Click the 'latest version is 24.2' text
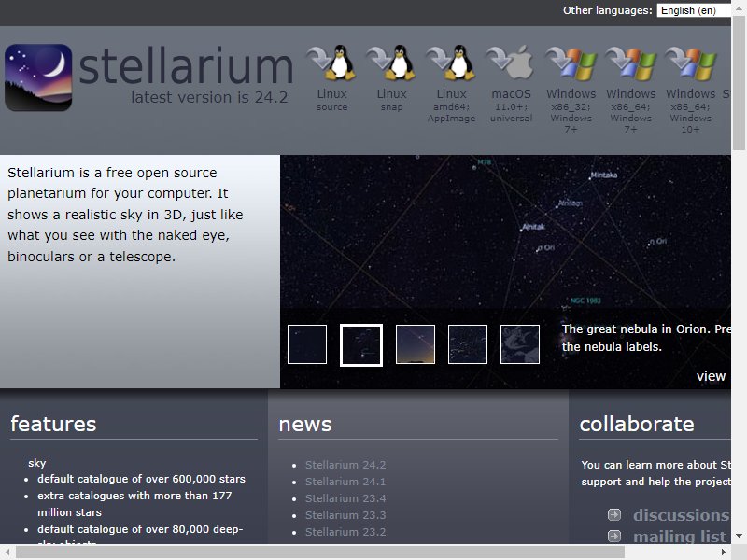This screenshot has width=747, height=560. (209, 98)
